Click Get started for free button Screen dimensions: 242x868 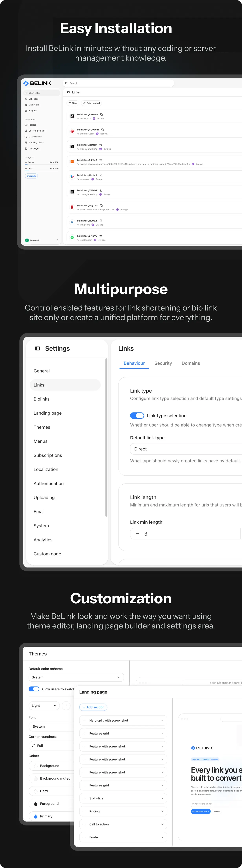pyautogui.click(x=201, y=811)
